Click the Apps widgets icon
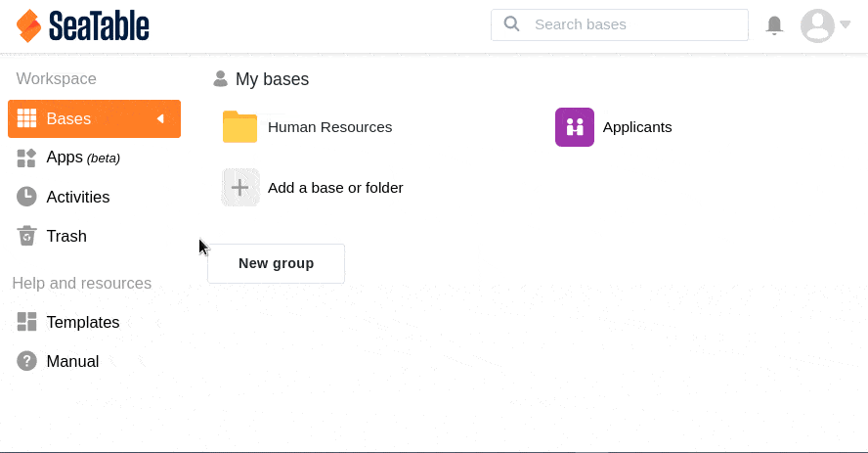This screenshot has height=453, width=868. 27,158
